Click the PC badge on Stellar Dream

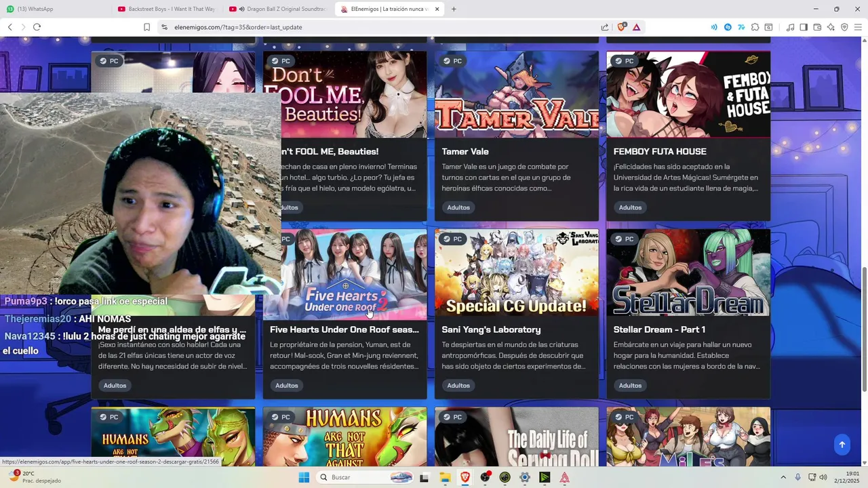[623, 239]
